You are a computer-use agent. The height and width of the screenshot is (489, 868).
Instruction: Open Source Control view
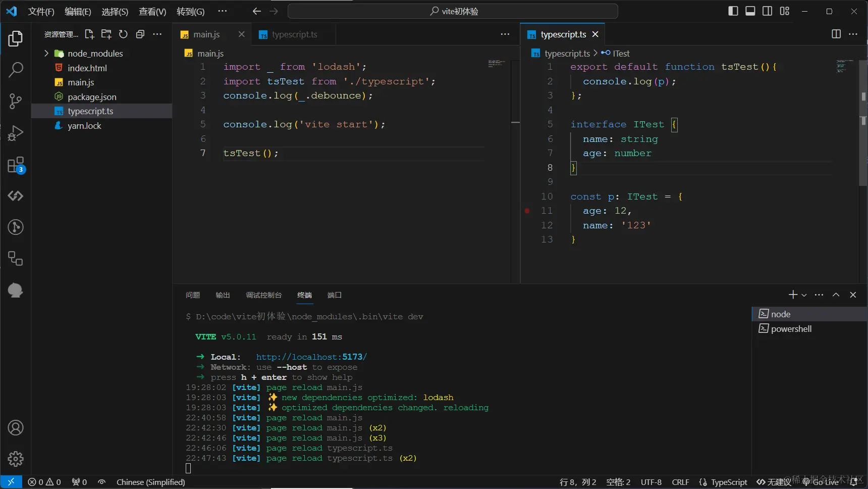click(x=16, y=102)
